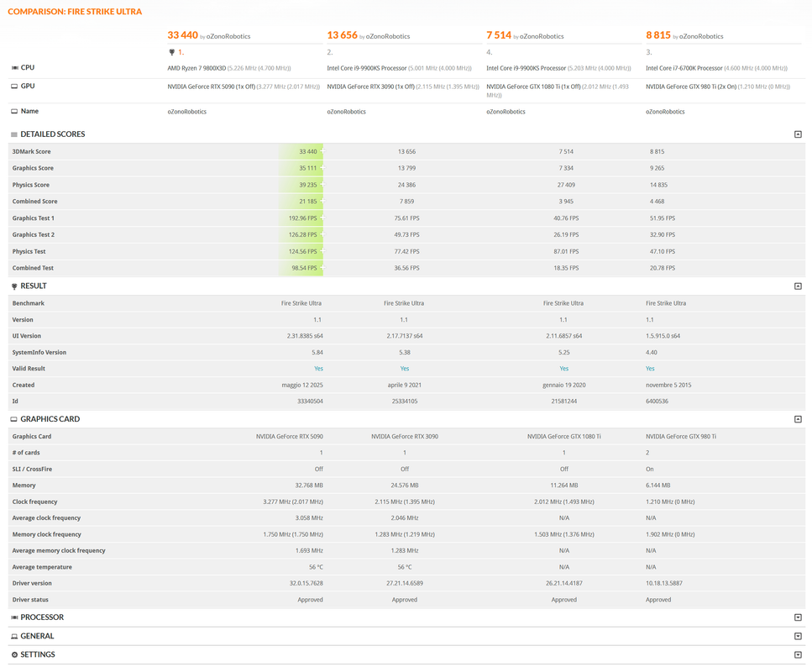Click the 124.56 FPS Physics Test value
Image resolution: width=812 pixels, height=672 pixels.
click(x=302, y=251)
